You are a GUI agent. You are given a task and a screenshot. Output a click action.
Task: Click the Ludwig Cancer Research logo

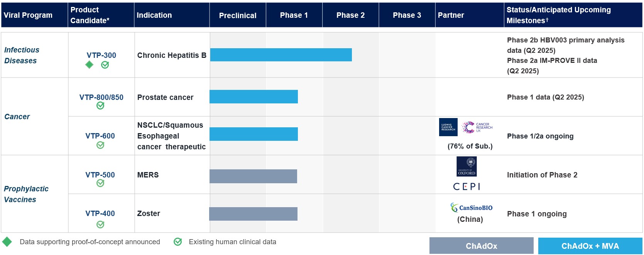[448, 127]
